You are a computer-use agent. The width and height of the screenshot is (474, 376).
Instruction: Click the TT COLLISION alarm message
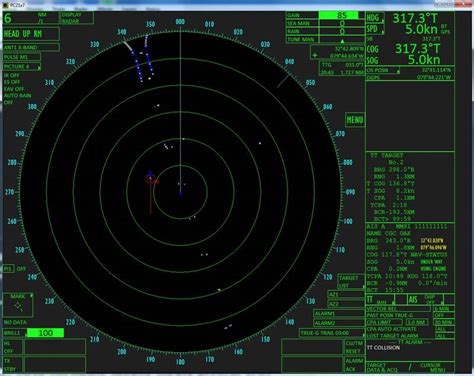click(x=383, y=348)
